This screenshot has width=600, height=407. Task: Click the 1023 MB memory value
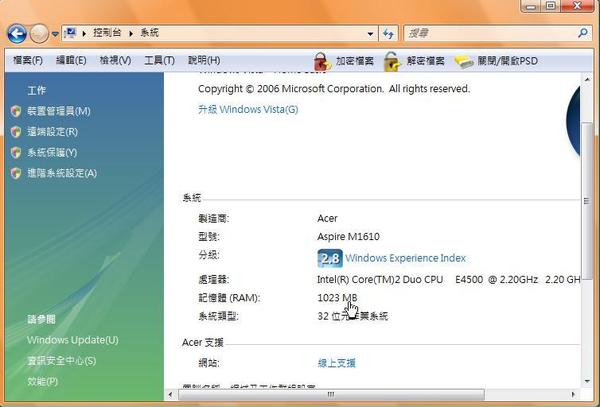click(337, 298)
